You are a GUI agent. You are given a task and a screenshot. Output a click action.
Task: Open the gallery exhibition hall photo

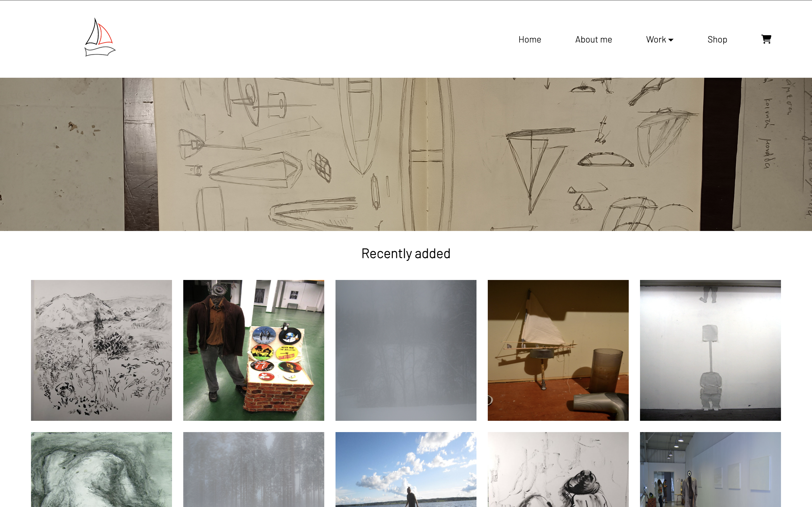(x=710, y=470)
